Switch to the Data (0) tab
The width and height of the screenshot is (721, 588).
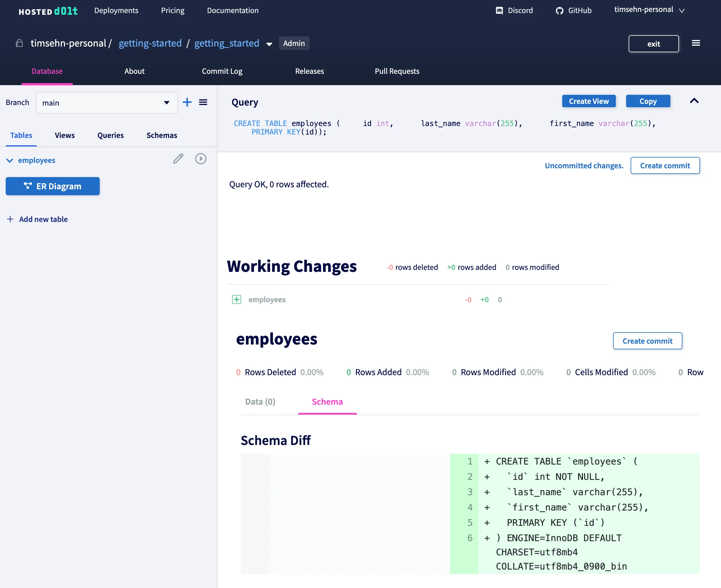(260, 402)
